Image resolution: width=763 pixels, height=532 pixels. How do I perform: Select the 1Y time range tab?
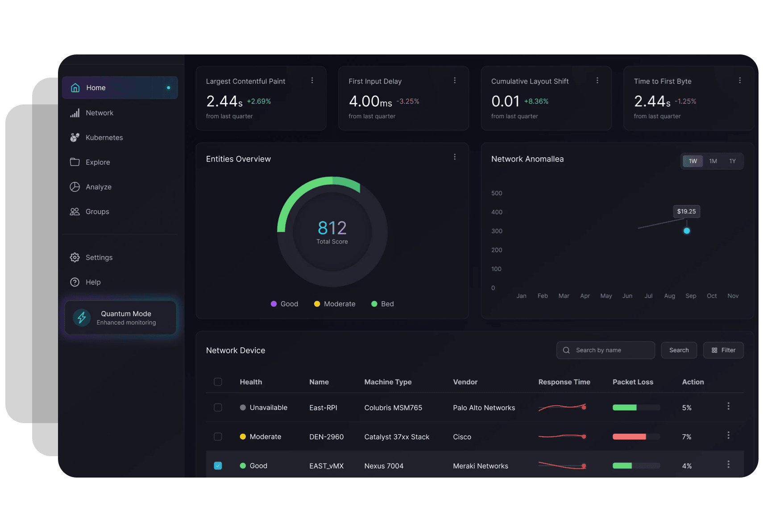(x=732, y=161)
